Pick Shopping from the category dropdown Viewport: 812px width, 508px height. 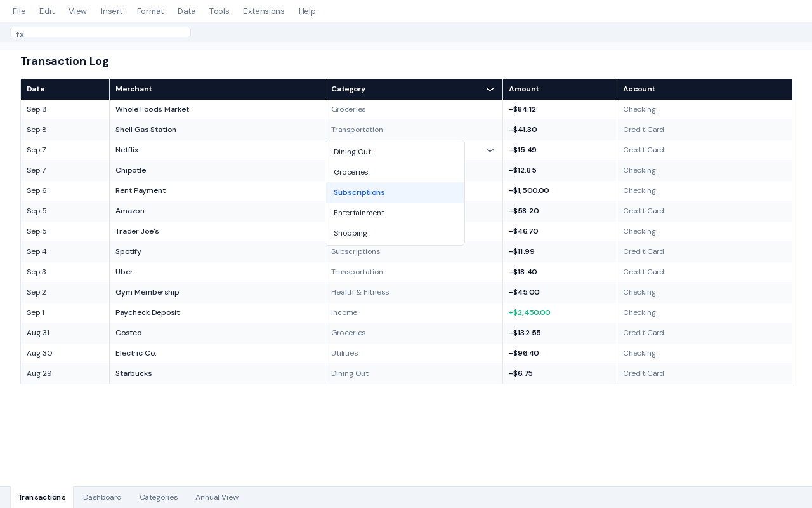(395, 233)
